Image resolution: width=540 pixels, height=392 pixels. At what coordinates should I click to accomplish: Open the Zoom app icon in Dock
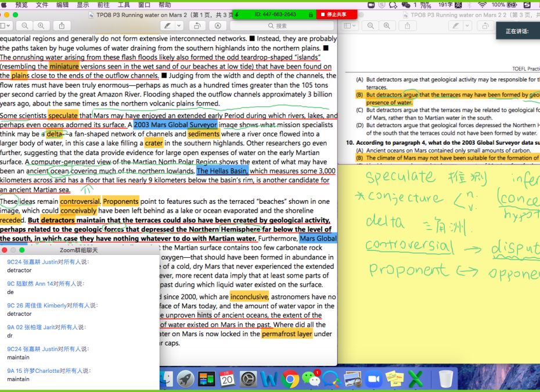click(x=374, y=379)
